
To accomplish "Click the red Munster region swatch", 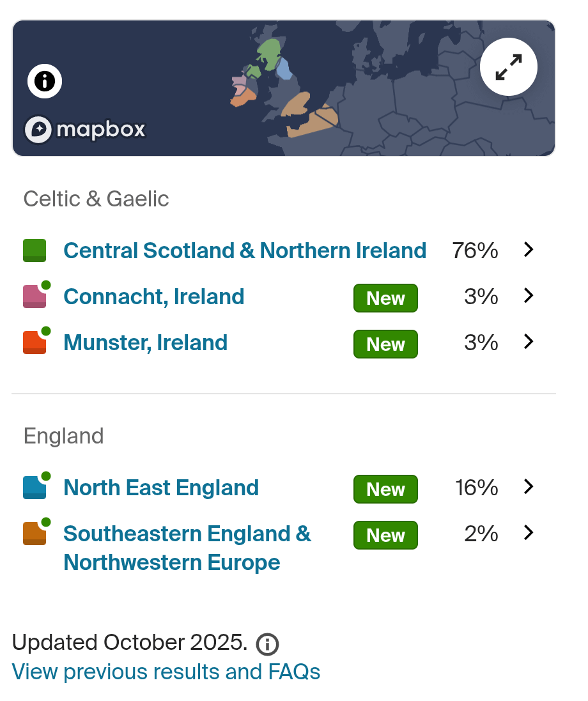I will pos(35,343).
